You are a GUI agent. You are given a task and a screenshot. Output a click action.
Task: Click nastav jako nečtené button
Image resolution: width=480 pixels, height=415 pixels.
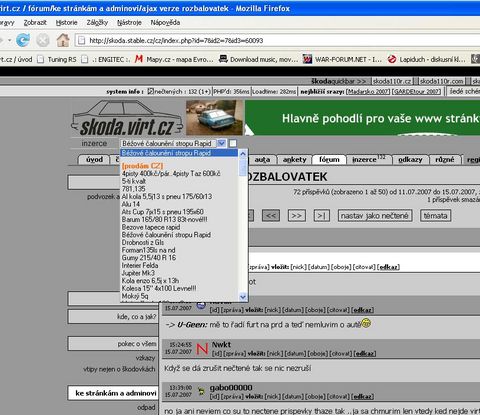(x=375, y=216)
